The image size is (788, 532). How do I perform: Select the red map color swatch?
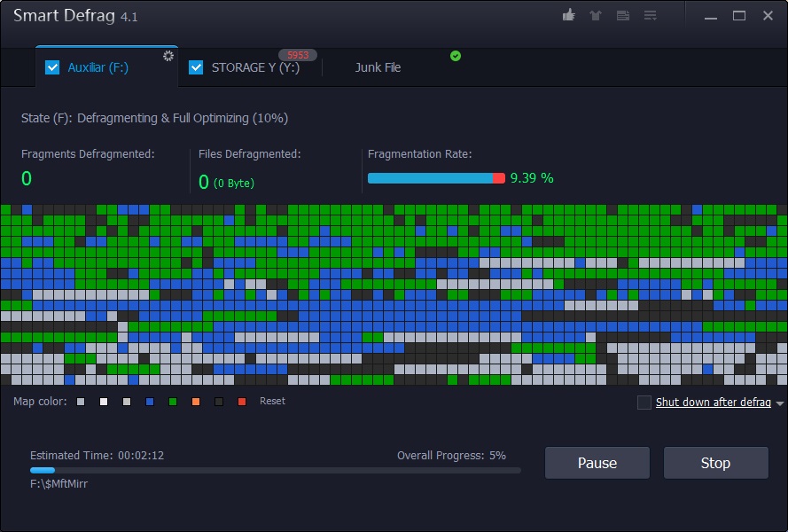(242, 402)
